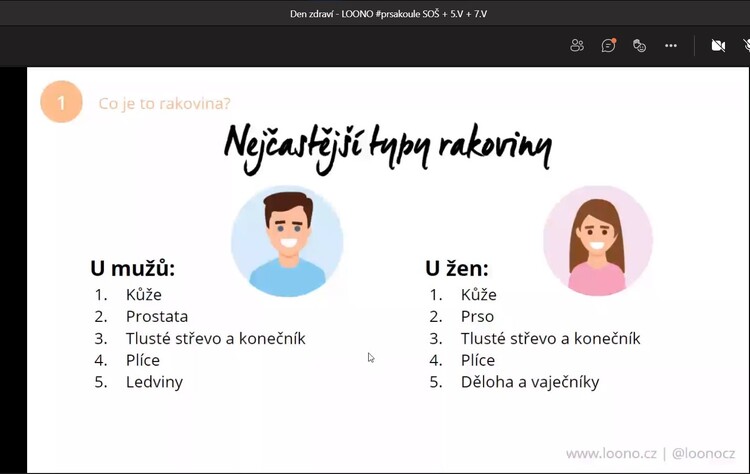Click the 'Nejčastější typy rakoviny' title
The width and height of the screenshot is (750, 474).
[388, 148]
